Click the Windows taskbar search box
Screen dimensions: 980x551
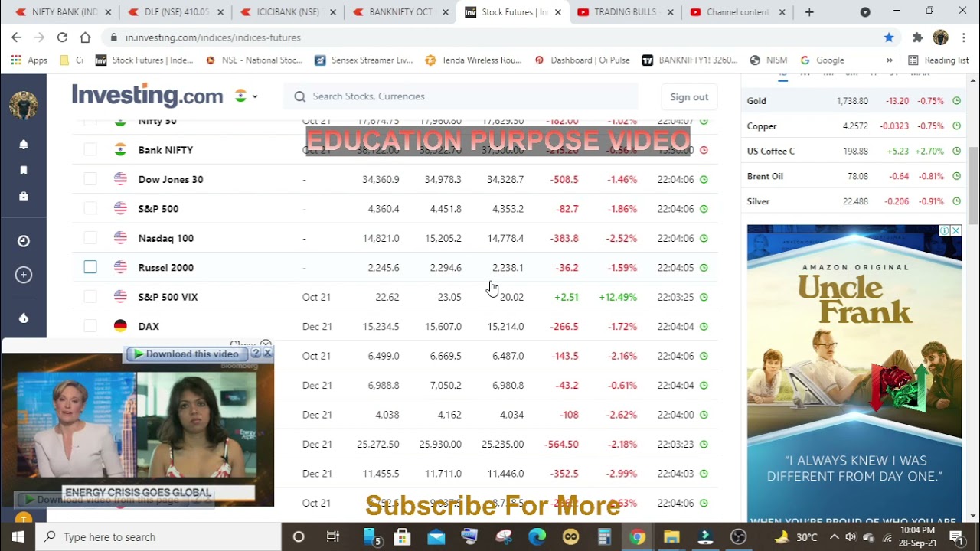click(x=158, y=536)
